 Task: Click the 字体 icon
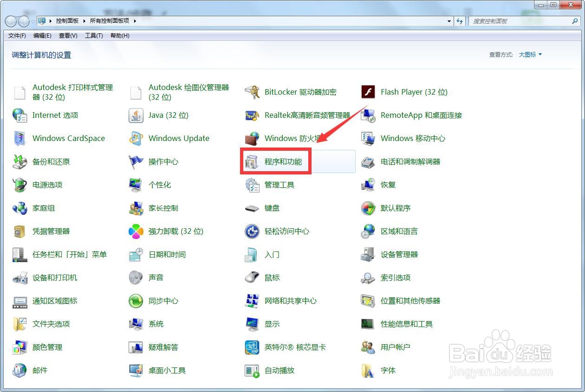coord(368,370)
